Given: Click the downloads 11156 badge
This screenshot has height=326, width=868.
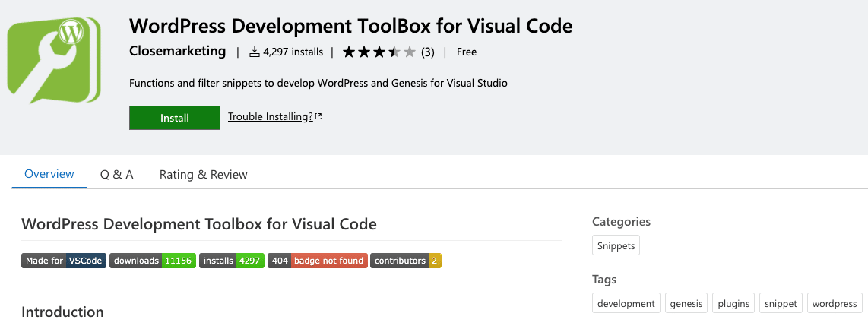Looking at the screenshot, I should pos(153,261).
